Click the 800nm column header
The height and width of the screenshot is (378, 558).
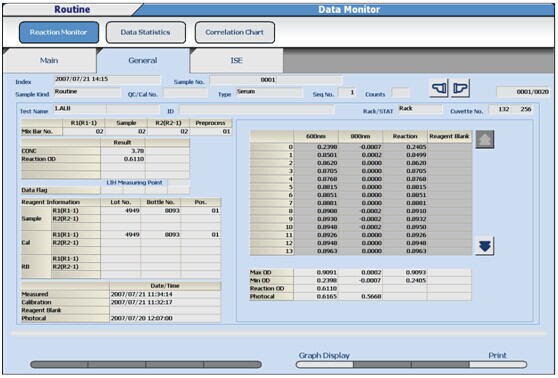(360, 136)
